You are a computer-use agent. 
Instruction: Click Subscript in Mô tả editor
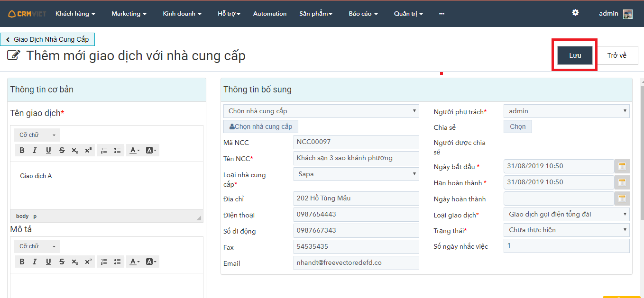(75, 262)
